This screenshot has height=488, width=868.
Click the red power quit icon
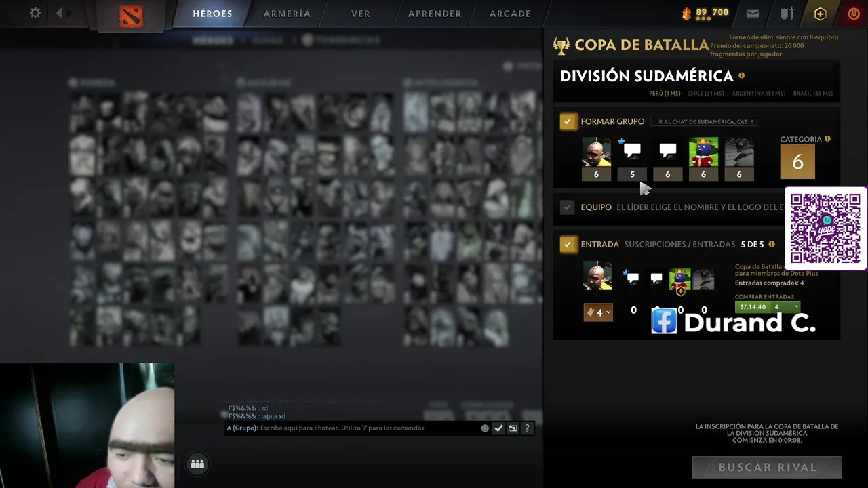(x=854, y=14)
